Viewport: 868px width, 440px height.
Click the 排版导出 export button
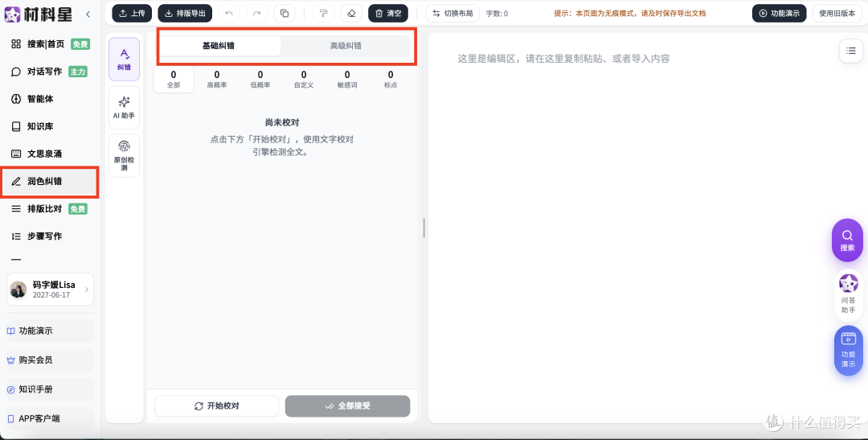[x=185, y=14]
